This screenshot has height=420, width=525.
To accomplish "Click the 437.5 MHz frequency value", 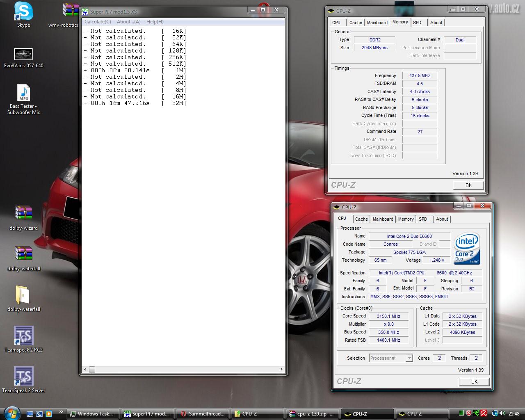I will 420,75.
